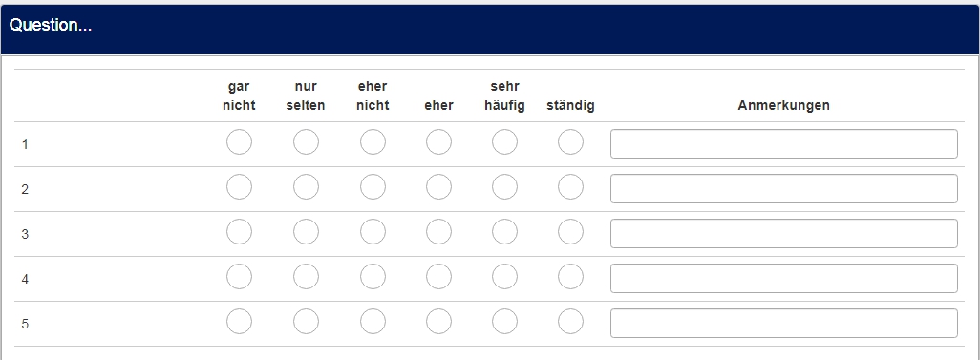The height and width of the screenshot is (360, 980).
Task: Activate the Anmerkungen field for row 3
Action: (784, 234)
